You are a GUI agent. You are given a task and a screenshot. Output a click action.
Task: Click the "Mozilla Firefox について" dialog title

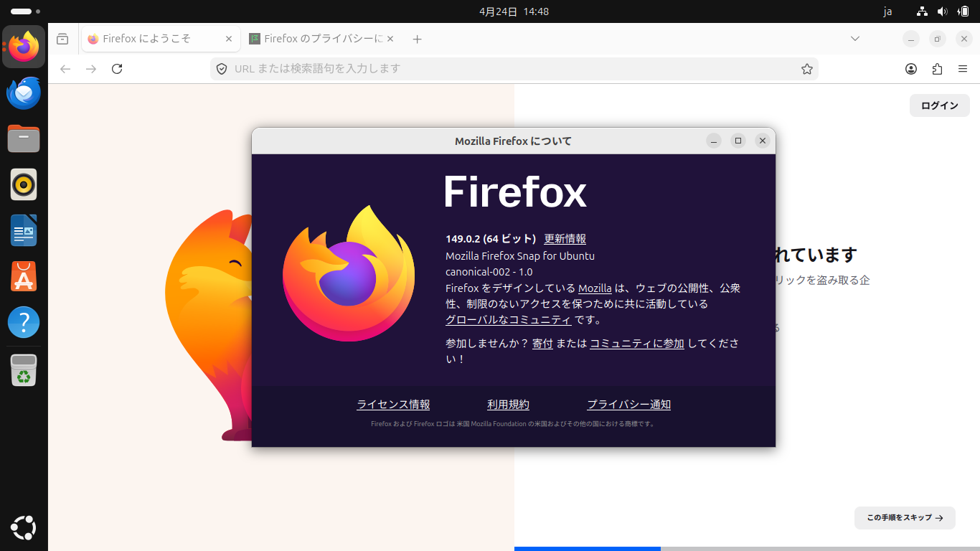click(513, 141)
